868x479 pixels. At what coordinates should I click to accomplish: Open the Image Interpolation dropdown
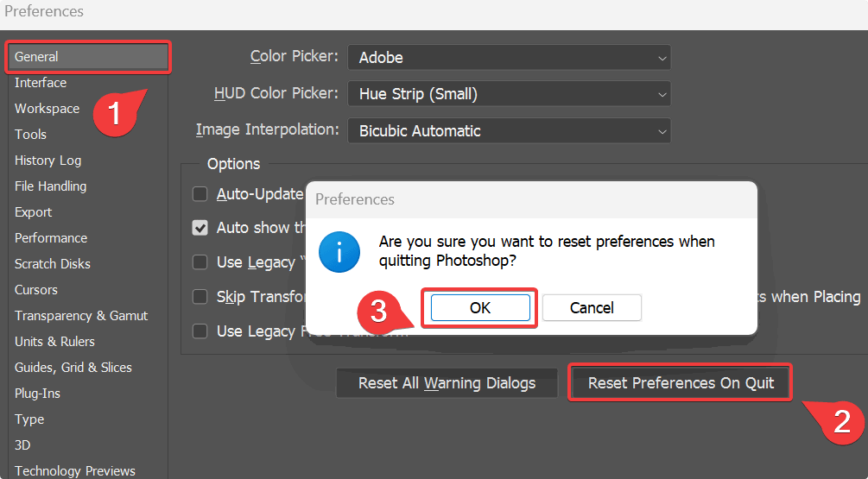click(509, 131)
